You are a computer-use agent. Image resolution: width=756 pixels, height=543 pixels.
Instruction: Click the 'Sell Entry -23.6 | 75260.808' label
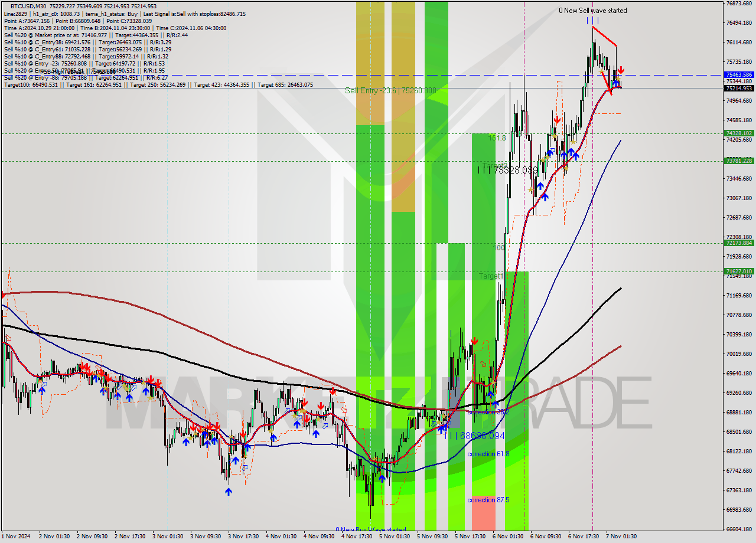pos(390,90)
